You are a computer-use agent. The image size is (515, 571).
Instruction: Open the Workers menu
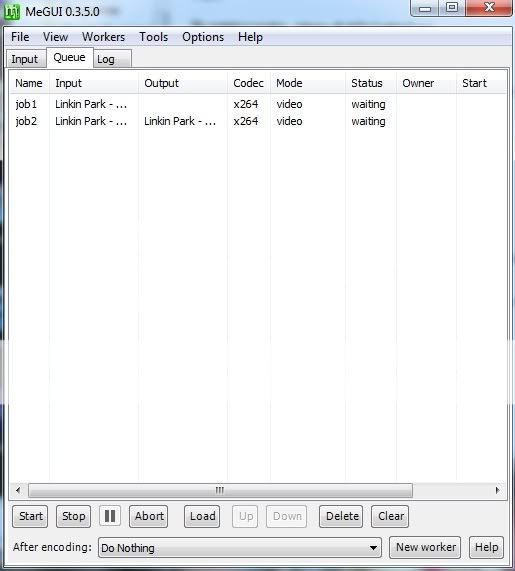coord(103,37)
